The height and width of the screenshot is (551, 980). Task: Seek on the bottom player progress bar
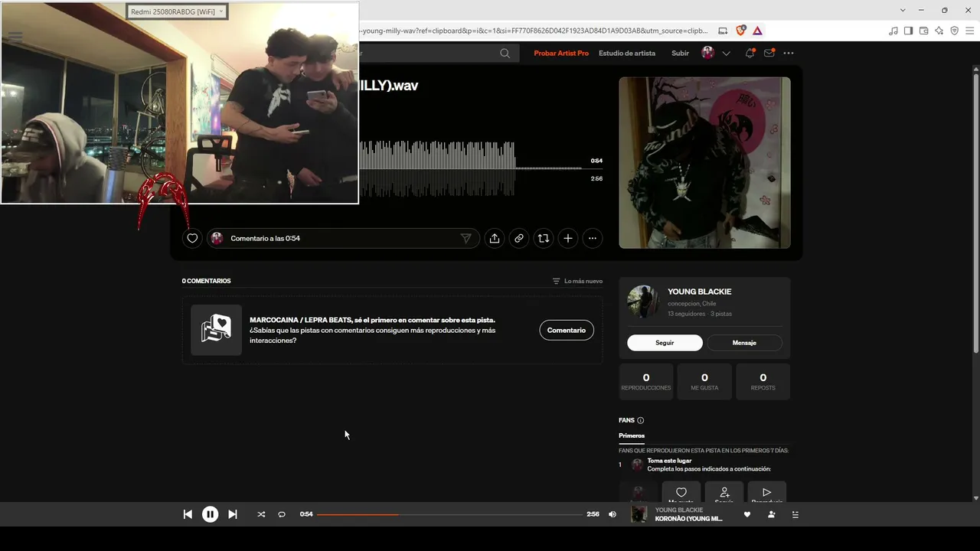point(449,514)
